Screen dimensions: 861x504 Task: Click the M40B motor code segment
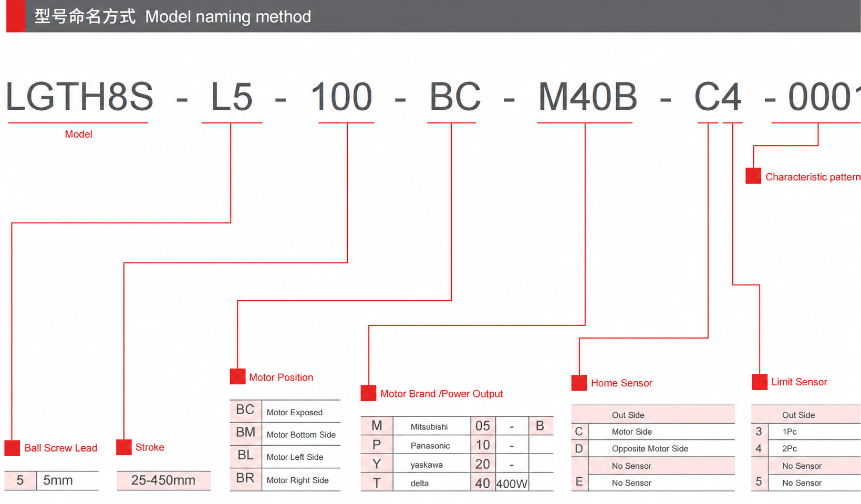[x=588, y=97]
